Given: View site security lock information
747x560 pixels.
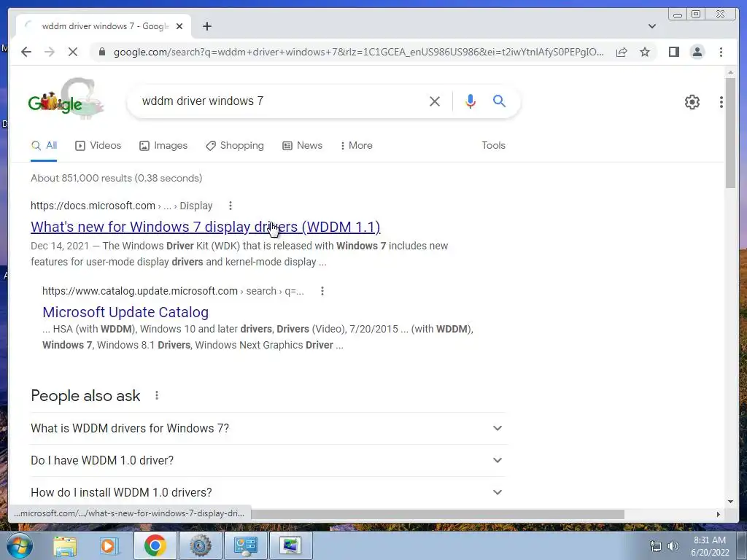Looking at the screenshot, I should 102,52.
